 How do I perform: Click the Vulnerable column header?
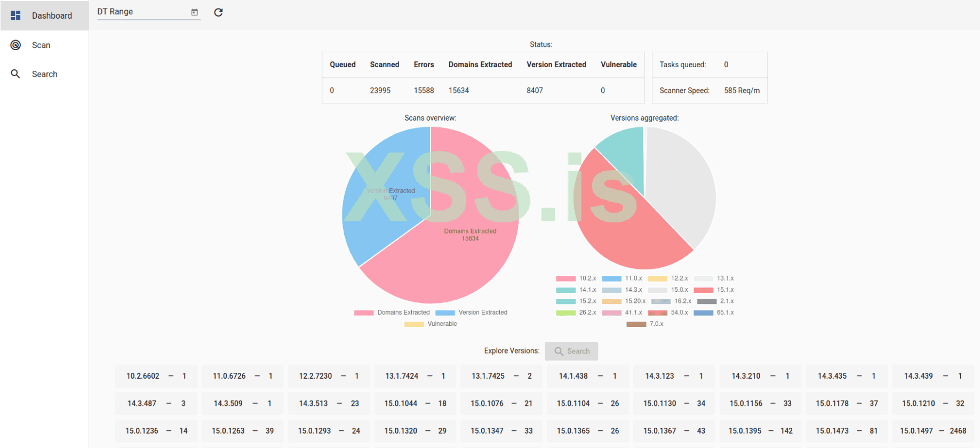[619, 65]
